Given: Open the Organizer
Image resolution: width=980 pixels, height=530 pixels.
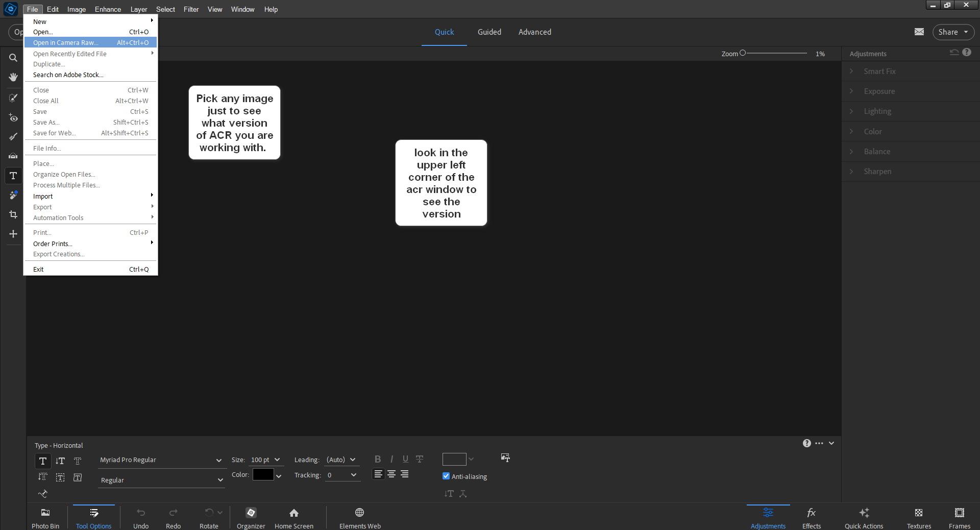Looking at the screenshot, I should point(251,517).
